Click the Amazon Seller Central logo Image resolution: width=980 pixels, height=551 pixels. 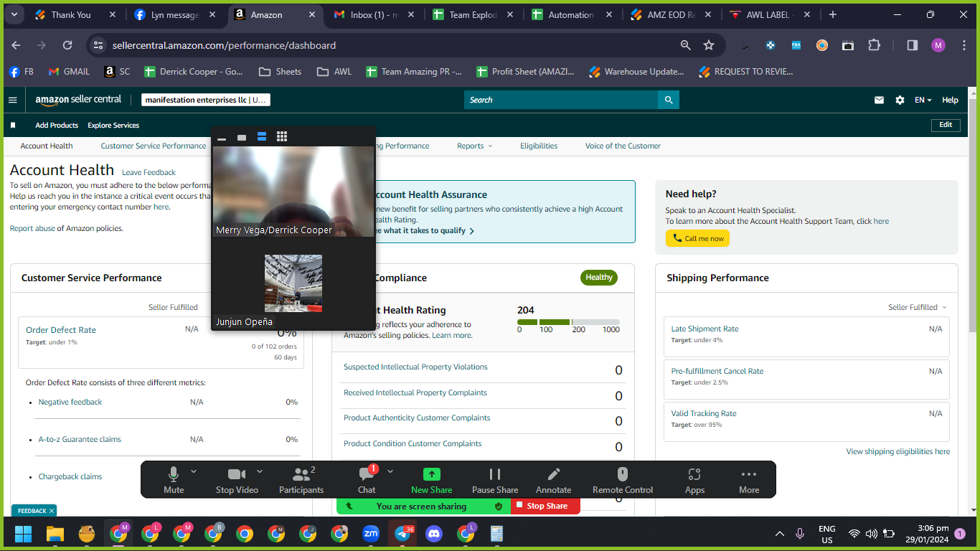78,100
